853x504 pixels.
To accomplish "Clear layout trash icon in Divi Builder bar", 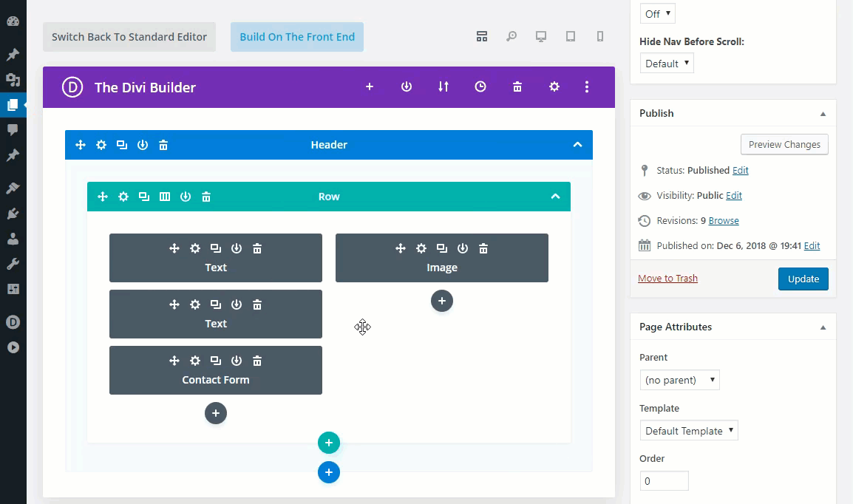I will tap(517, 86).
